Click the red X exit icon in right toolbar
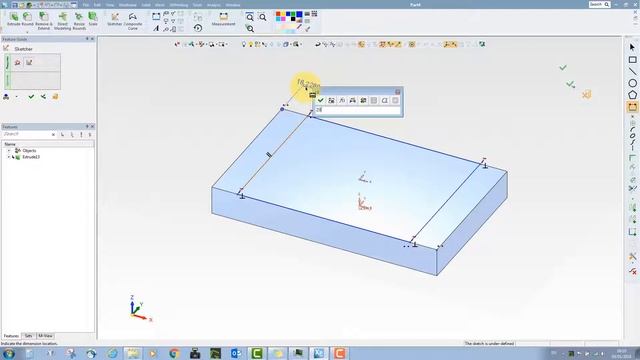Screen dimensions: 640x360 [633, 271]
